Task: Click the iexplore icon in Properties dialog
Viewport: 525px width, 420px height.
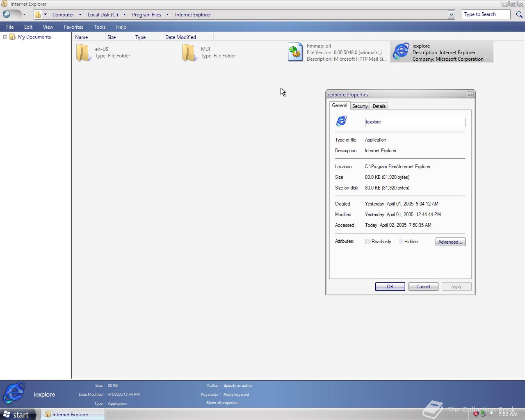Action: pyautogui.click(x=341, y=121)
